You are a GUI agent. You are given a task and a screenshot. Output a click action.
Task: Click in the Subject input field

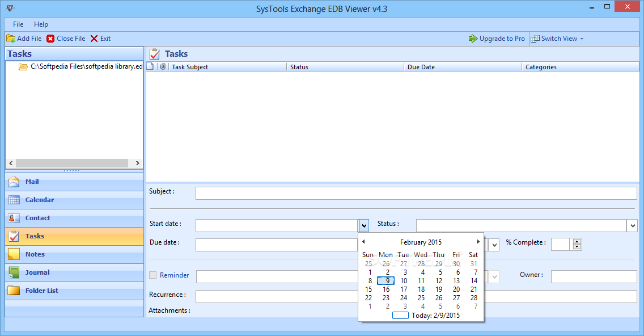[416, 194]
